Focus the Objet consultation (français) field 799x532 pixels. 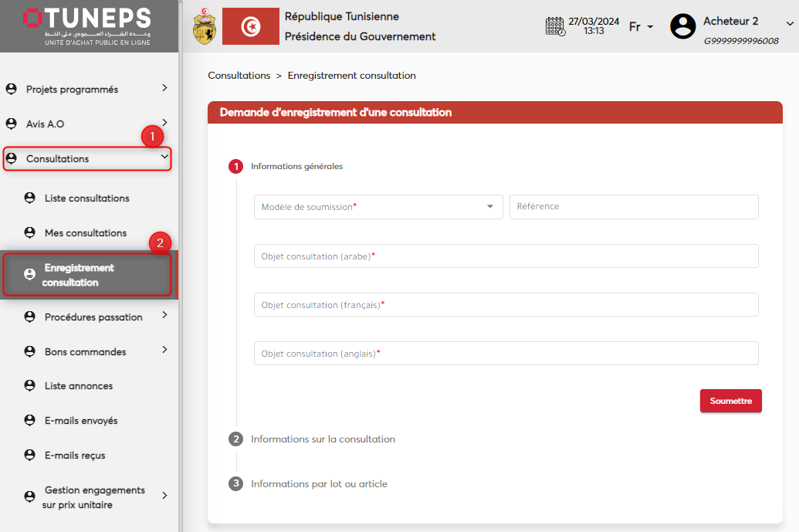506,305
